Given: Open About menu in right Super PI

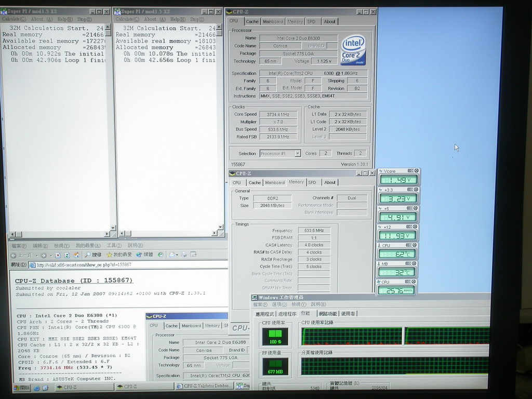Looking at the screenshot, I should (x=155, y=19).
